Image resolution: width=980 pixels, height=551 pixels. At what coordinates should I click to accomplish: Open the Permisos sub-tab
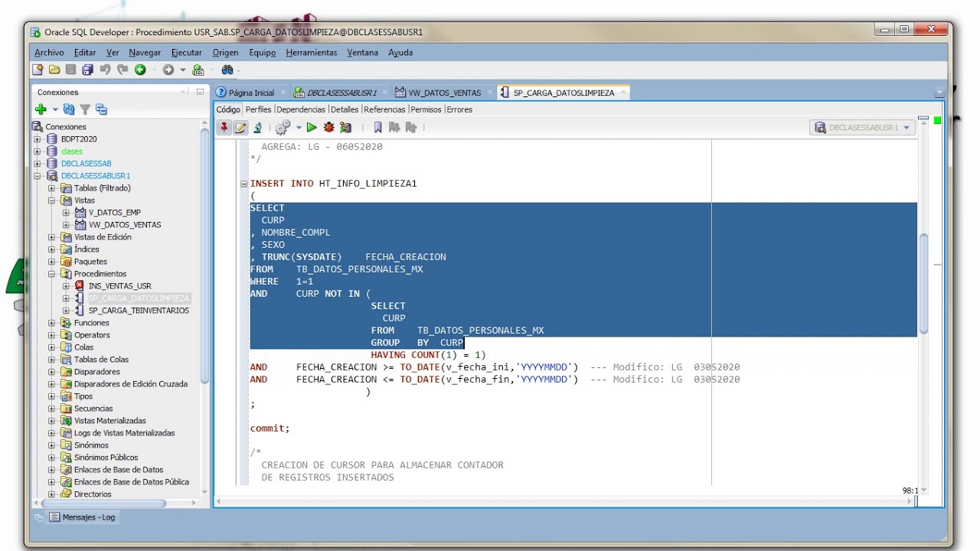tap(426, 109)
